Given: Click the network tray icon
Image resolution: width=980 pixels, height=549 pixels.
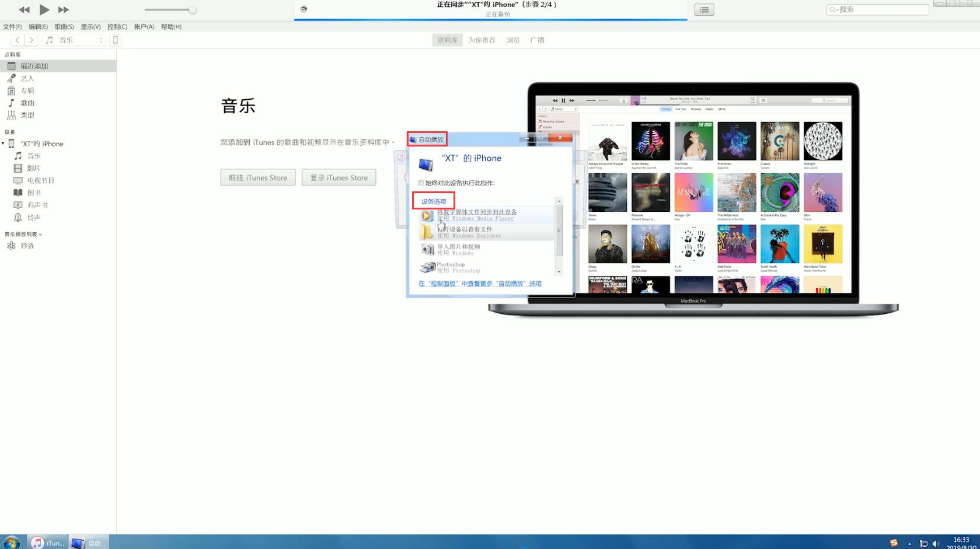Looking at the screenshot, I should [x=923, y=543].
